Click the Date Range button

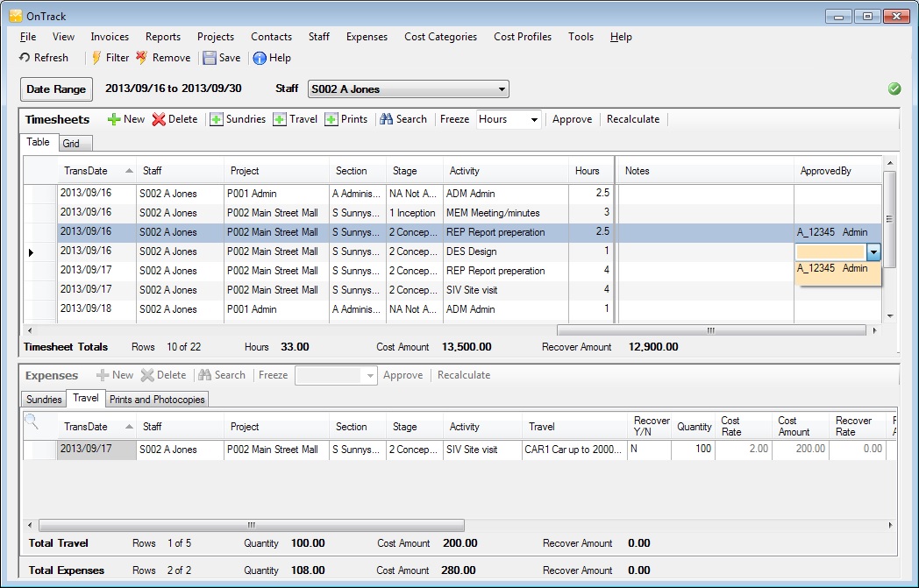[56, 89]
